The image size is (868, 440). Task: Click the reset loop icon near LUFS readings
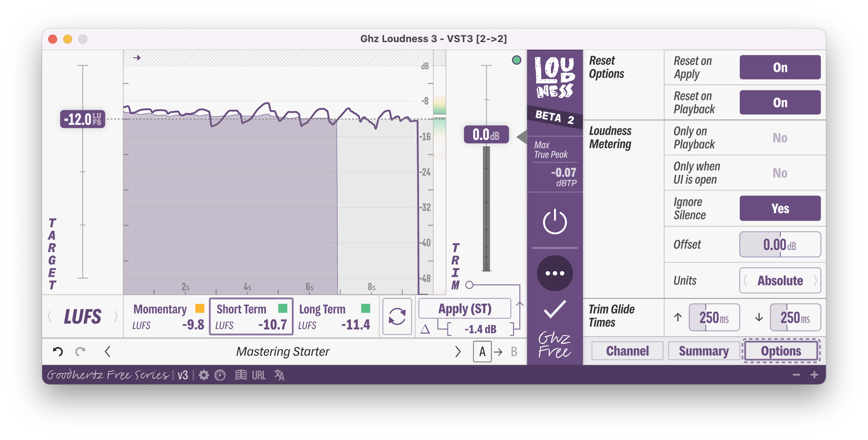(397, 317)
